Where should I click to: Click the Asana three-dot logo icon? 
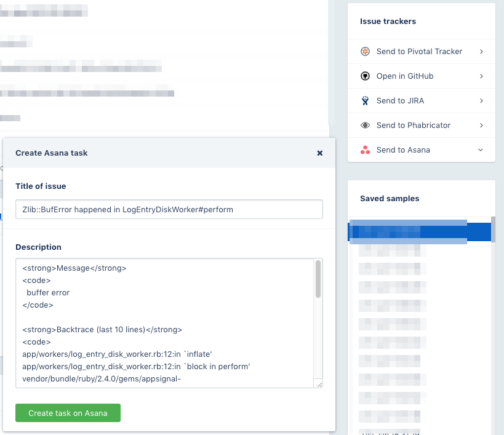click(x=365, y=150)
